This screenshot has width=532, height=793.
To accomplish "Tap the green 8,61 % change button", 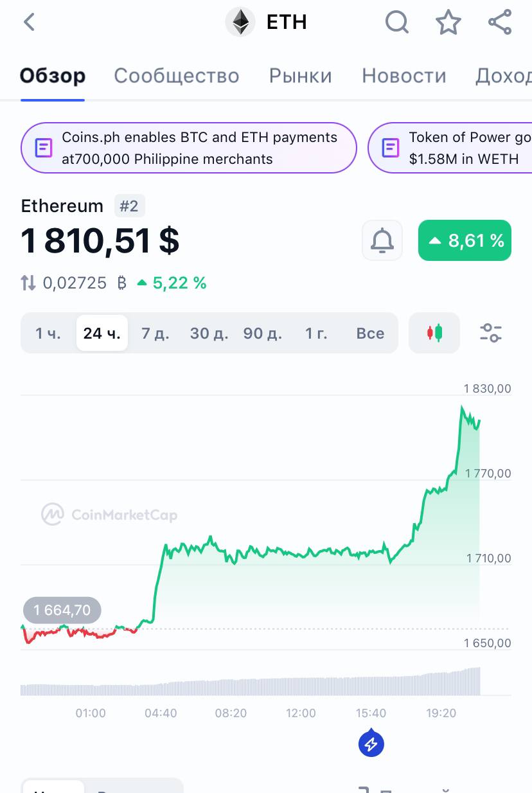I will 465,240.
